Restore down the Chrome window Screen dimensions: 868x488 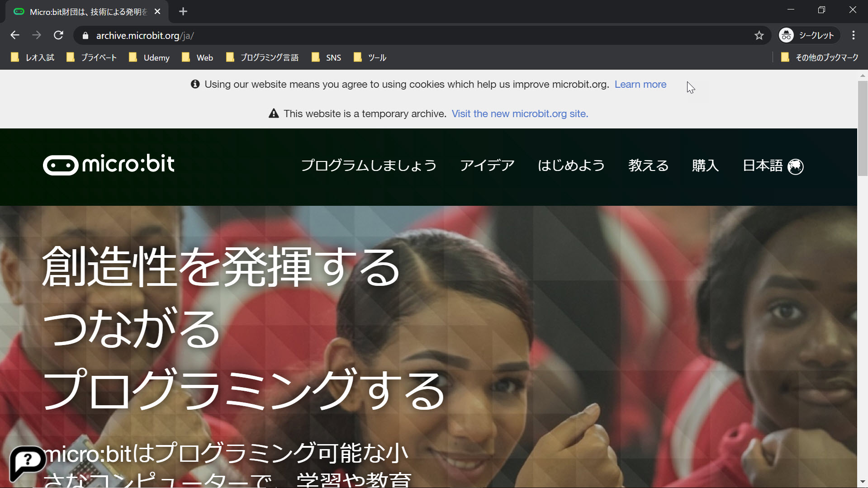pyautogui.click(x=821, y=10)
